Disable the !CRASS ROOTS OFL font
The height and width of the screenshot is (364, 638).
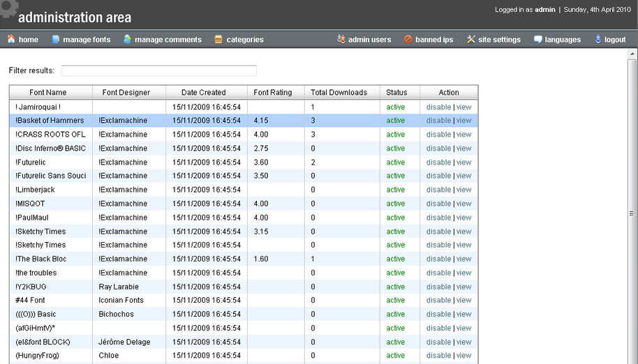(x=438, y=134)
